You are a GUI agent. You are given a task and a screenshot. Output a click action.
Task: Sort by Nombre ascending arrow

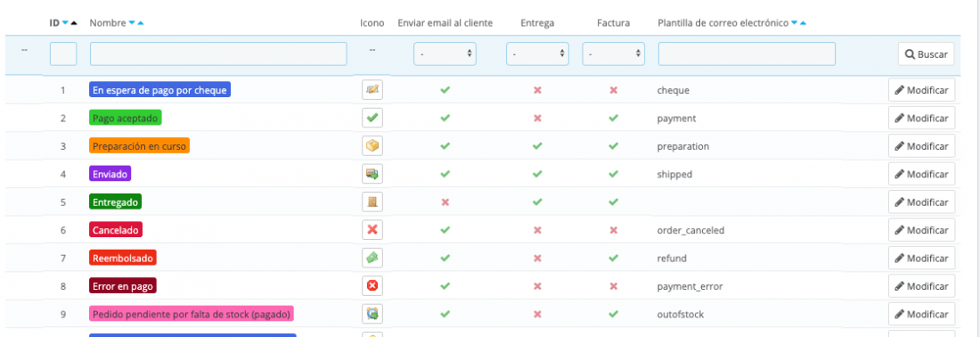141,23
